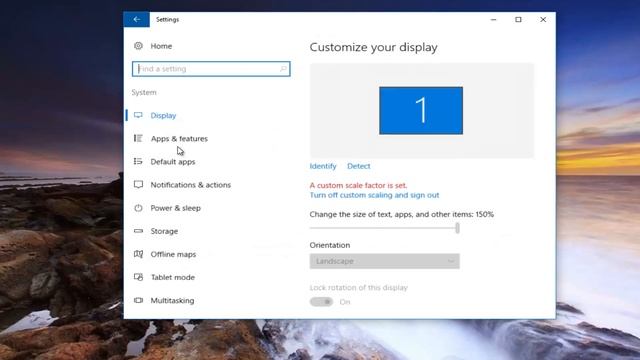Click the Identify link
This screenshot has width=640, height=360.
323,166
